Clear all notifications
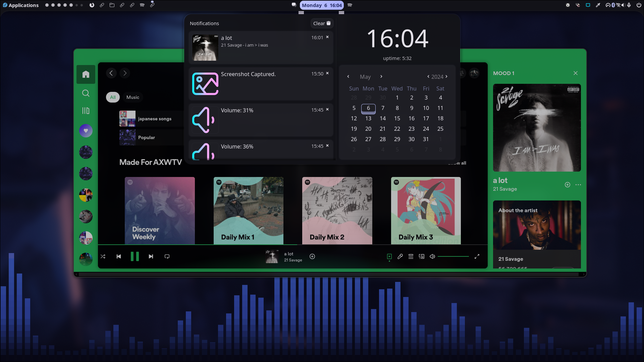The image size is (644, 362). coord(322,23)
